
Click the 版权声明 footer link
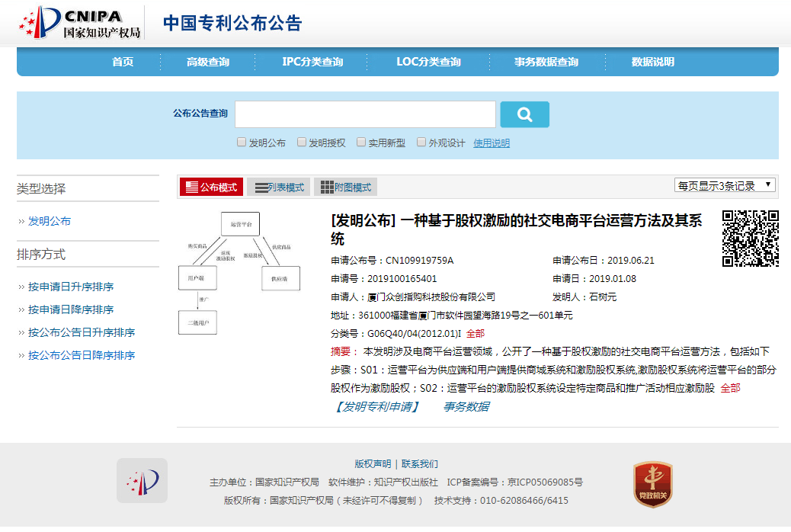373,464
